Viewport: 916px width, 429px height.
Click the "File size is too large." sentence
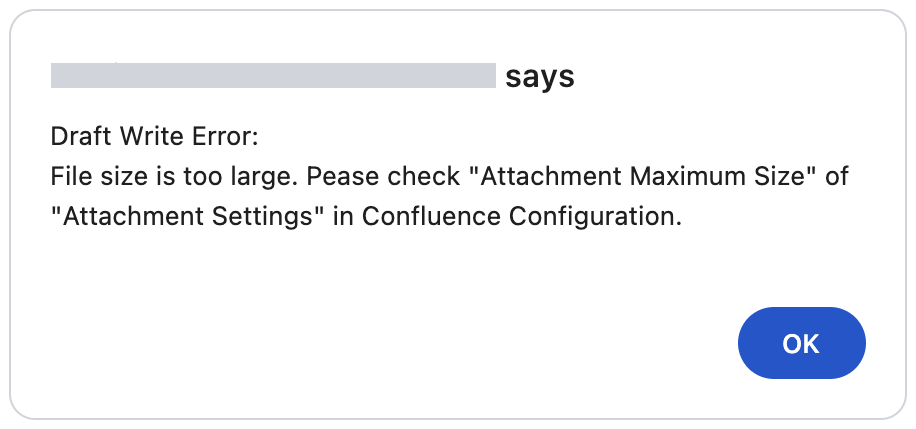click(174, 177)
